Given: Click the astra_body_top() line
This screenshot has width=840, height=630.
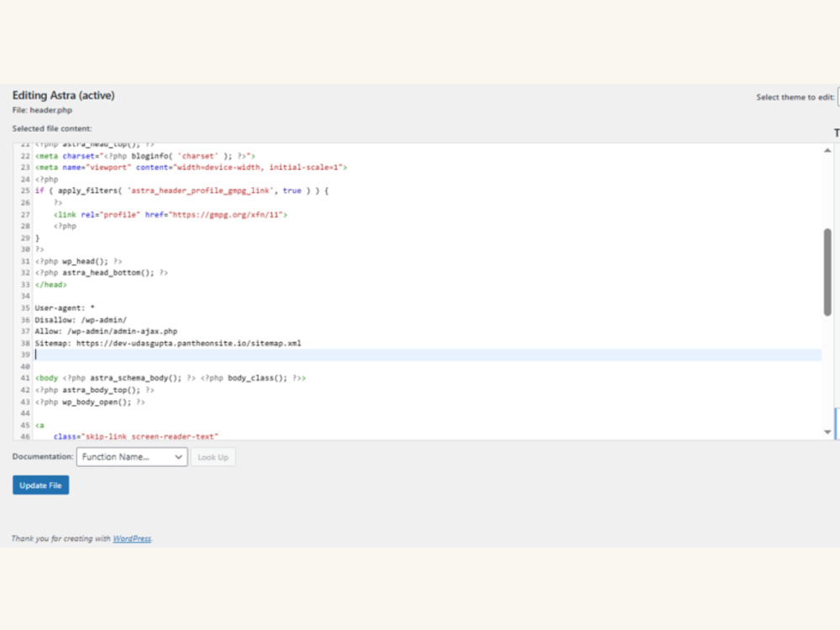Looking at the screenshot, I should tap(94, 390).
